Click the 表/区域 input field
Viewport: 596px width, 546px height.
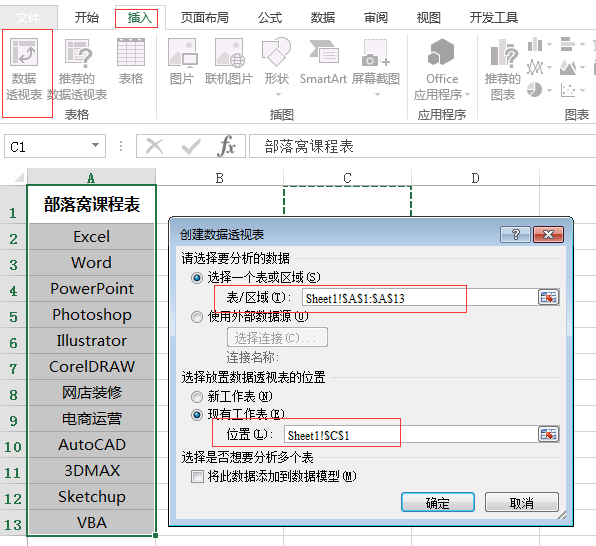[420, 298]
